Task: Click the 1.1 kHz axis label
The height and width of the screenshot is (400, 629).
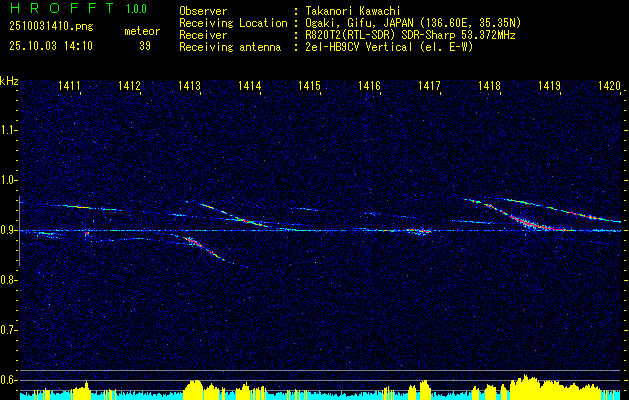Action: coord(9,130)
